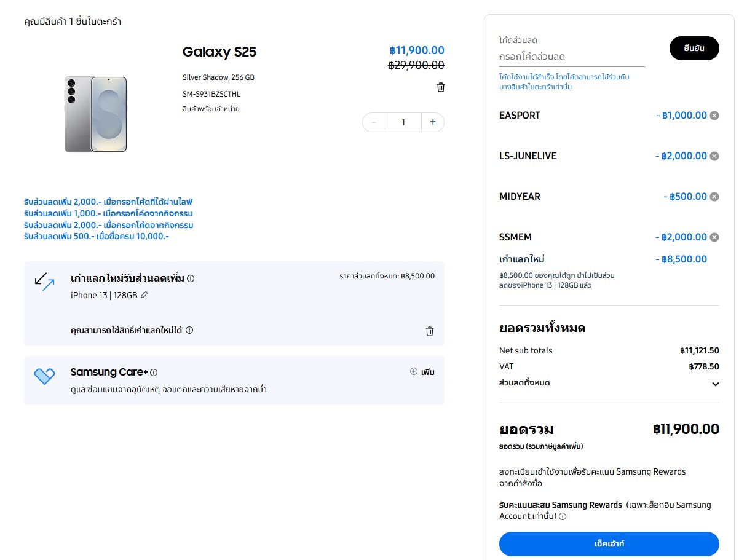Delete Galaxy S25 from the cart
Image resolution: width=747 pixels, height=560 pixels.
click(440, 87)
